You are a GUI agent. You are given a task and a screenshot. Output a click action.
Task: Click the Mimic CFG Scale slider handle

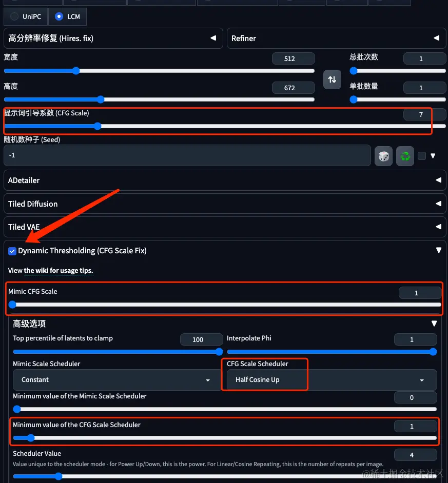coord(12,305)
